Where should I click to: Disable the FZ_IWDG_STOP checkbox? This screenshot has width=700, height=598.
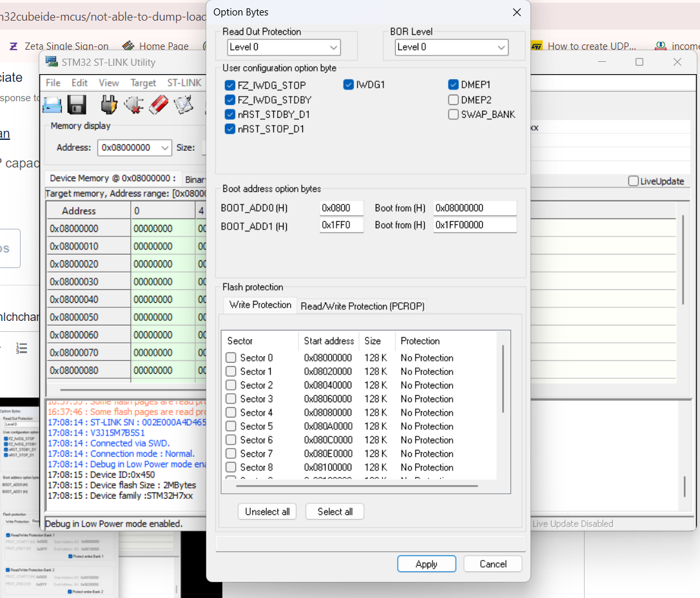[x=230, y=84]
